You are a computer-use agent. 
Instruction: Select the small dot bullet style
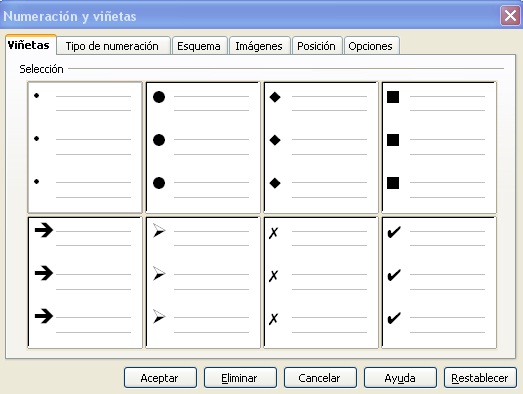(x=85, y=147)
